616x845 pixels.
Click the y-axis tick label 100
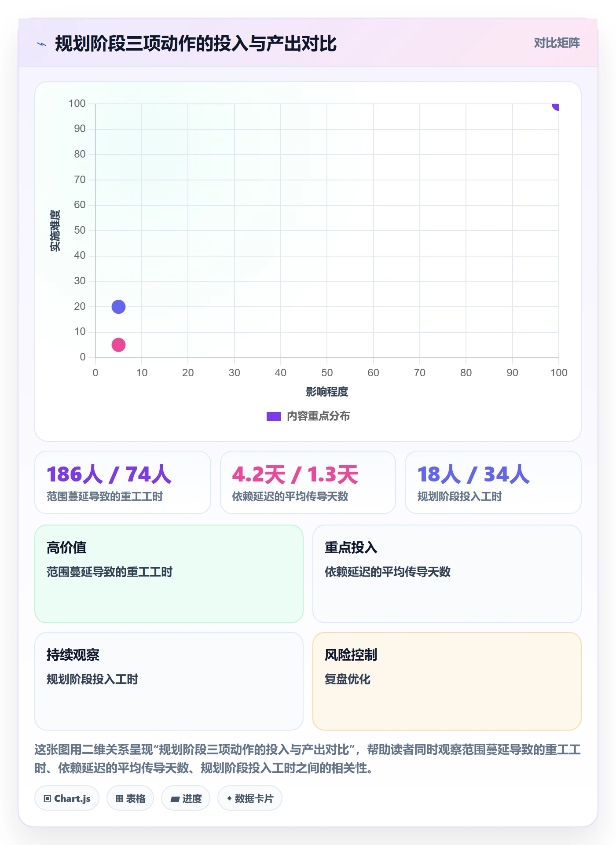[77, 103]
